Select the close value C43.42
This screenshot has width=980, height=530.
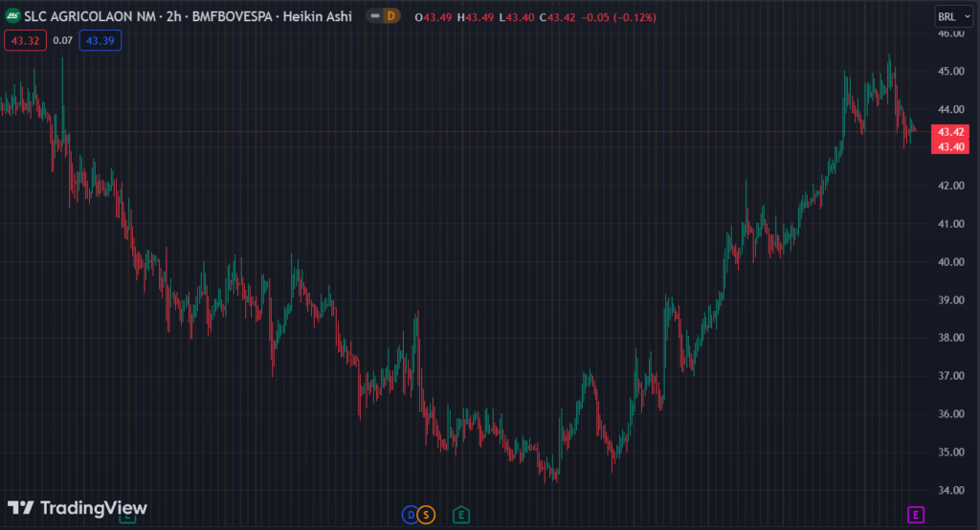click(558, 17)
